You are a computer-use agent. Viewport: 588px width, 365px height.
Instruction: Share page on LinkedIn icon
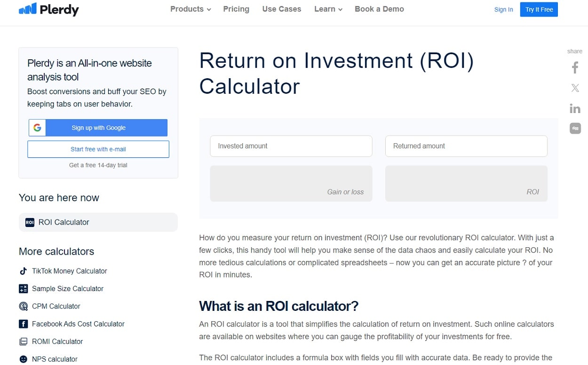(575, 108)
